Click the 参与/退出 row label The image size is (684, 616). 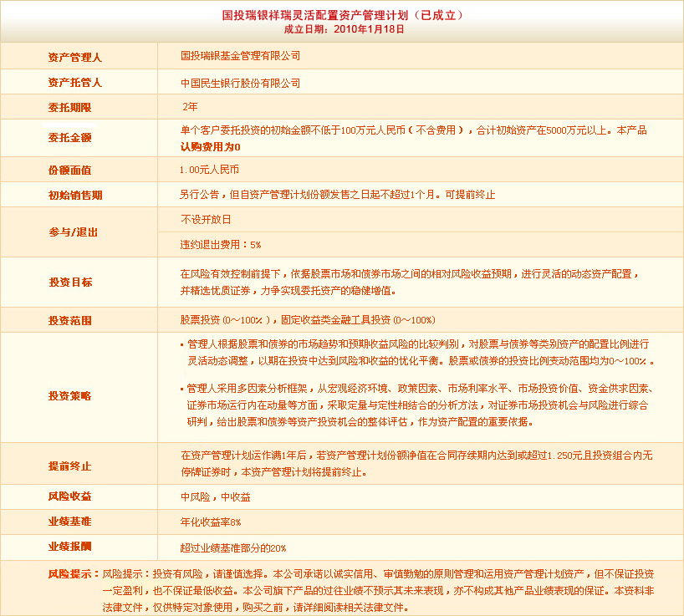(x=73, y=232)
